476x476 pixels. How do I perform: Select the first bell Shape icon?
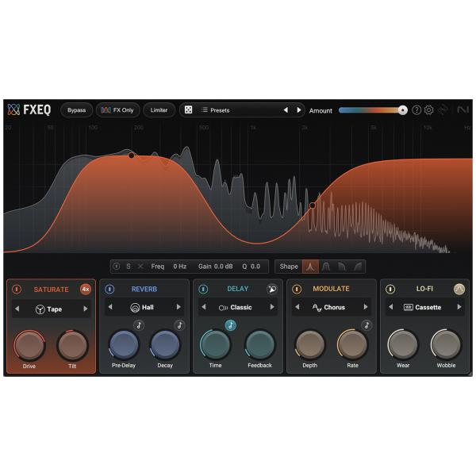[x=311, y=267]
